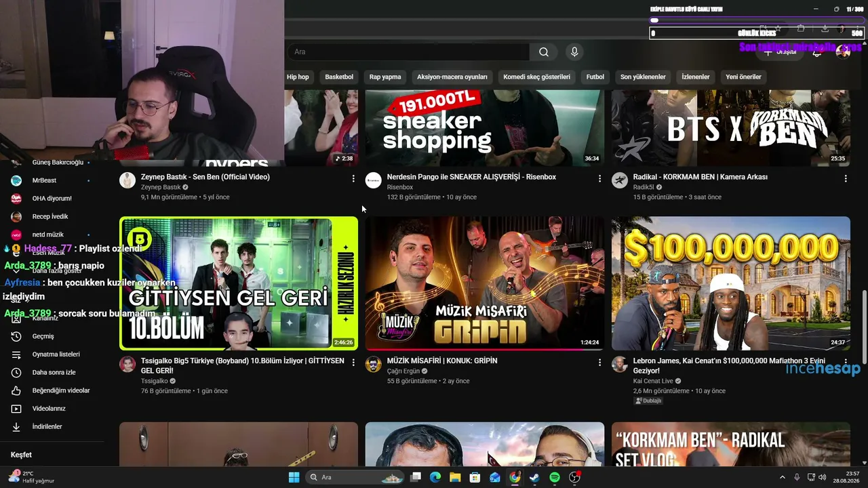Open options menu for Risenbox sneaker video

pos(599,178)
